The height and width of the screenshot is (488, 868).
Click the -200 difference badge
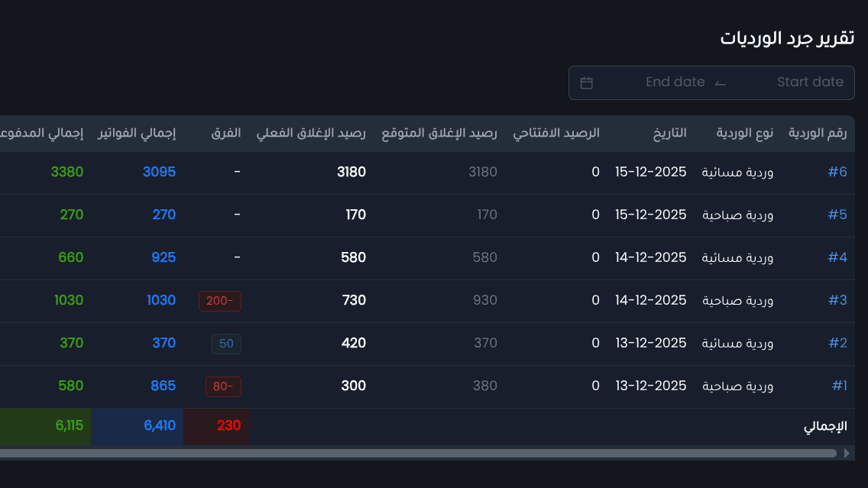[220, 301]
